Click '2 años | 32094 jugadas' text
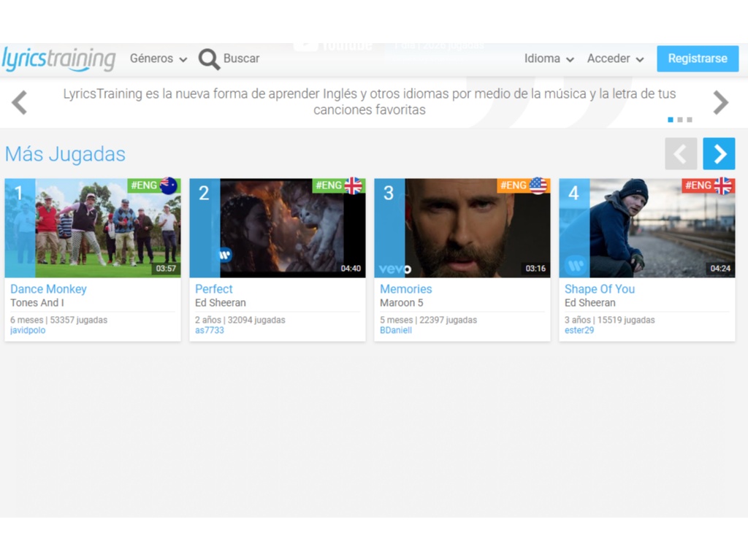This screenshot has width=748, height=560. click(240, 320)
